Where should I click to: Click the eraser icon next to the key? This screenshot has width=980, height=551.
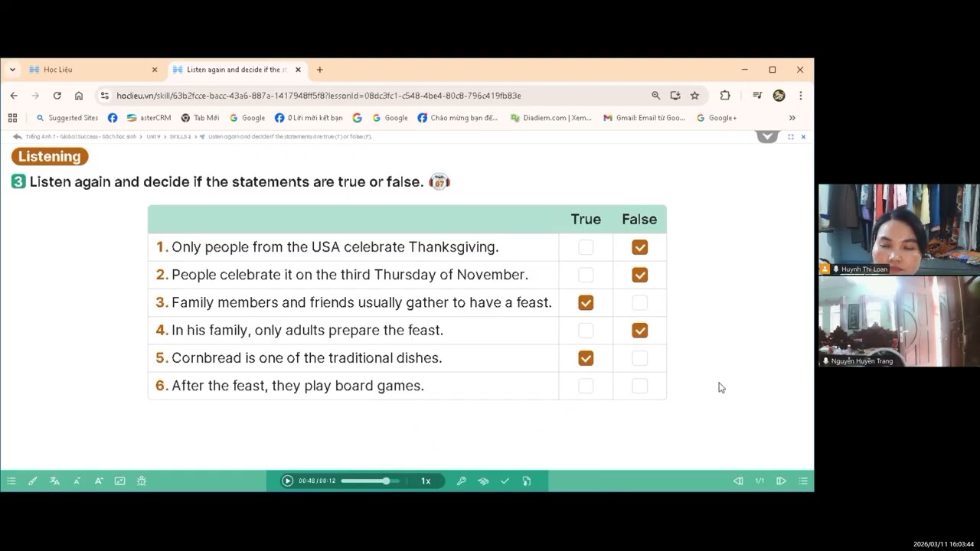tap(483, 481)
